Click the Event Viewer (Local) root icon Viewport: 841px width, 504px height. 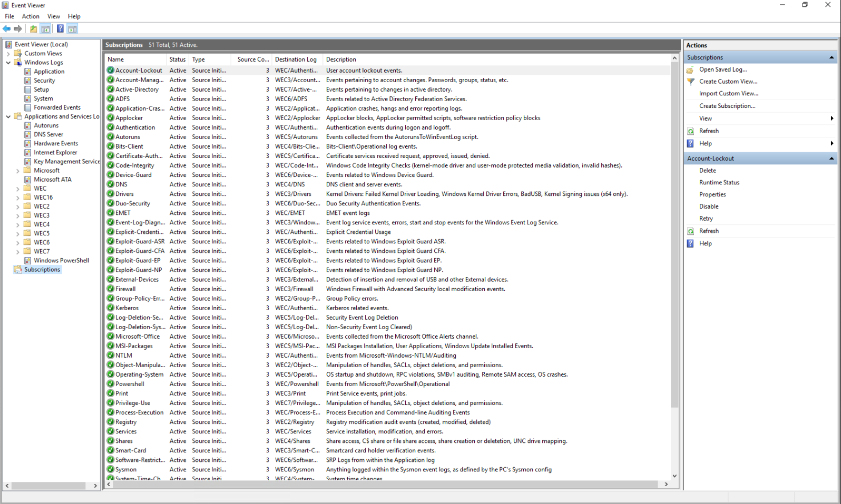[9, 45]
